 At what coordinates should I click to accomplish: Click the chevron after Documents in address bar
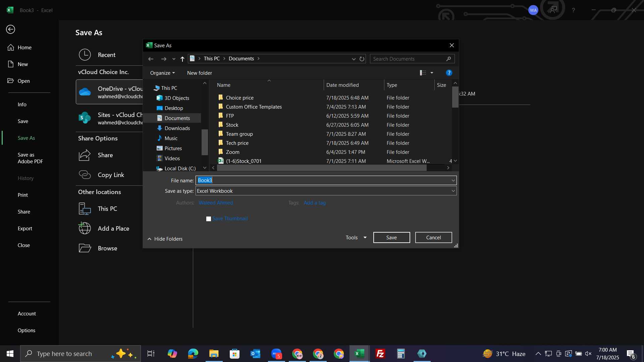(258, 59)
